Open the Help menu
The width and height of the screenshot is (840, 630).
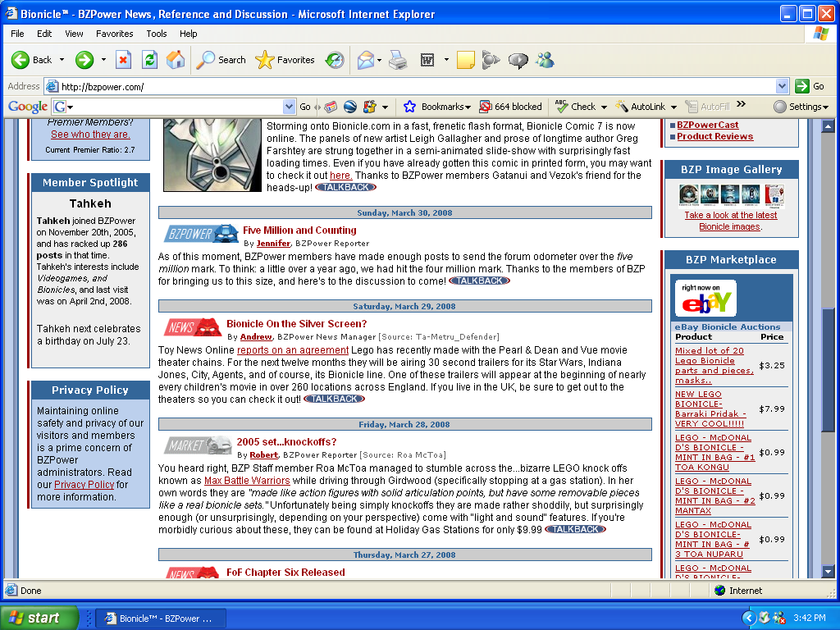pyautogui.click(x=188, y=34)
